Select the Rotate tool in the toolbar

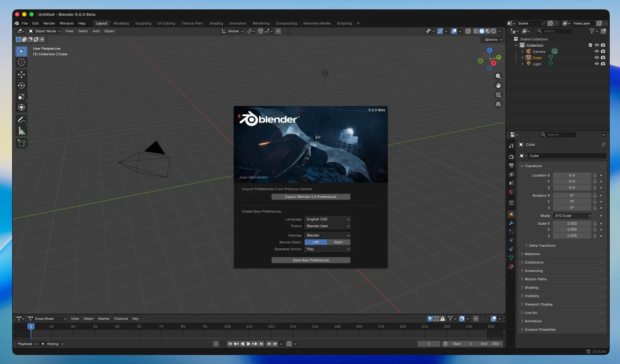click(21, 85)
